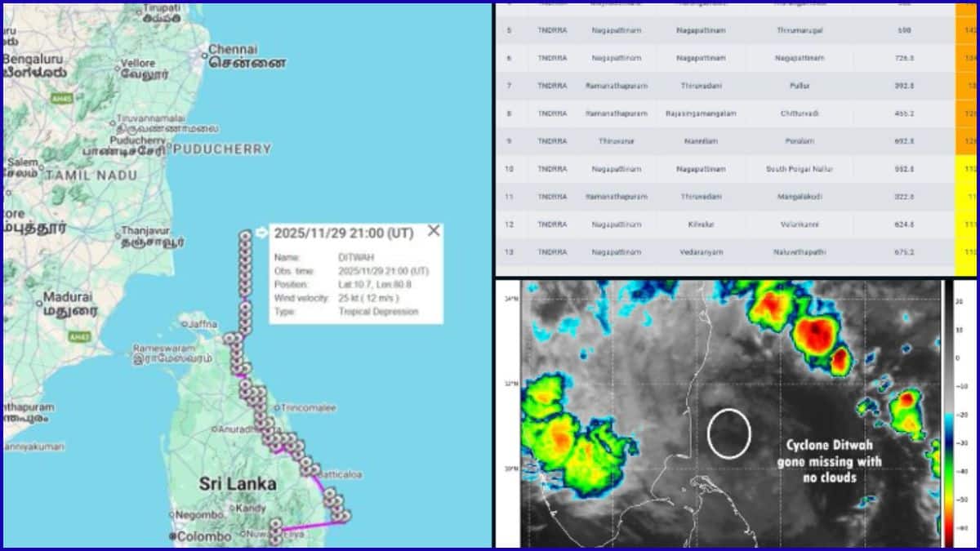980x551 pixels.
Task: Close the 2025/11/29 storm info popup
Action: 434,230
